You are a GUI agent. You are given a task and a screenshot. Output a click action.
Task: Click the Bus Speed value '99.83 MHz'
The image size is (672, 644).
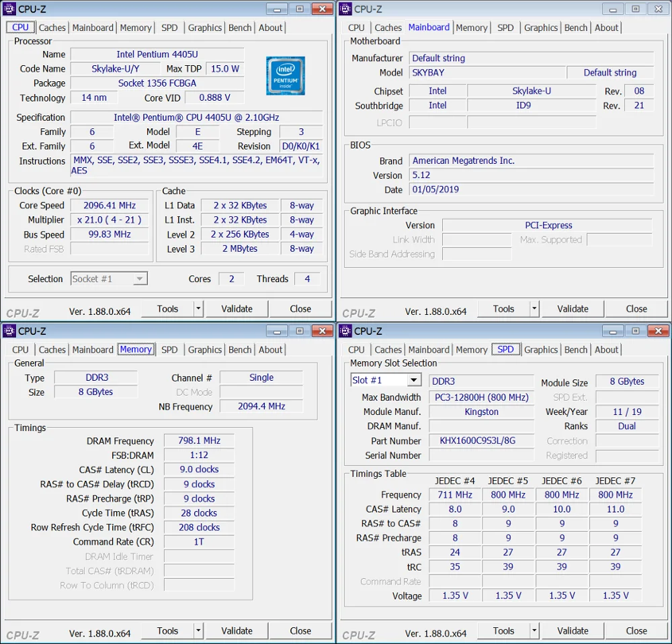tap(110, 234)
